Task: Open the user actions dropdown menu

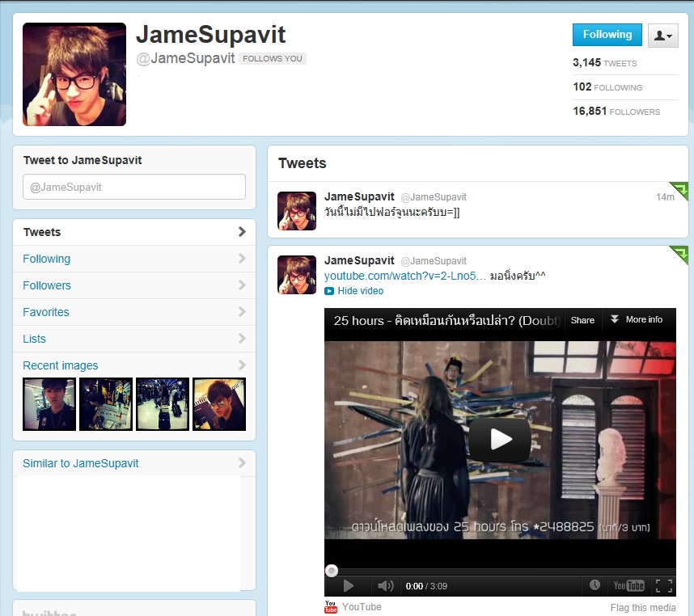Action: click(x=663, y=36)
